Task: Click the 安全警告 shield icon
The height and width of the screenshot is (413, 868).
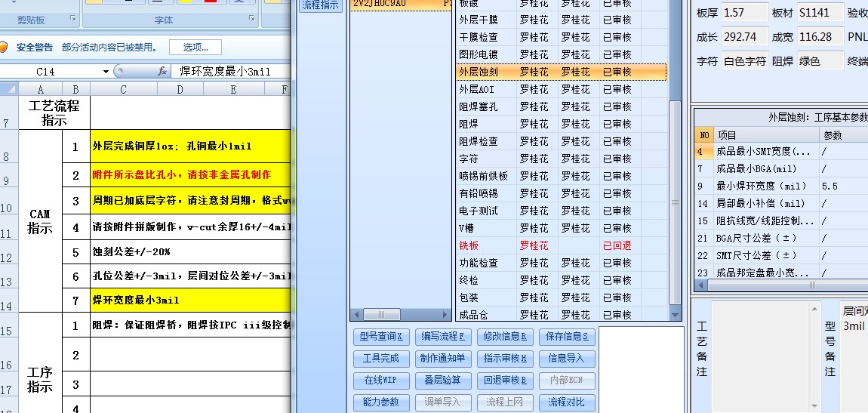Action: (3, 48)
